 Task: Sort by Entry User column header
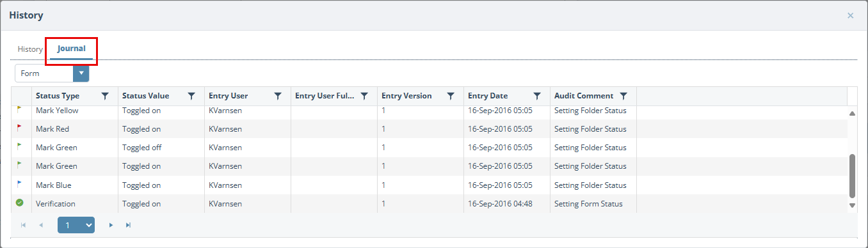(228, 96)
